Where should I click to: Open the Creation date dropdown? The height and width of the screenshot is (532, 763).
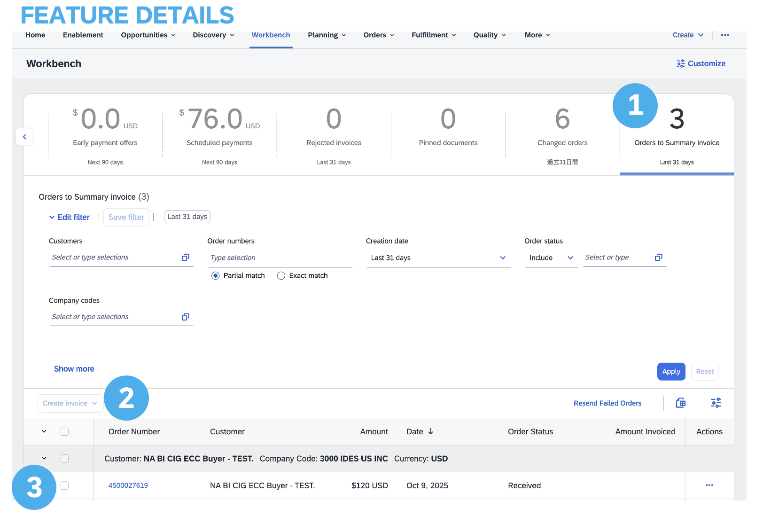point(438,258)
